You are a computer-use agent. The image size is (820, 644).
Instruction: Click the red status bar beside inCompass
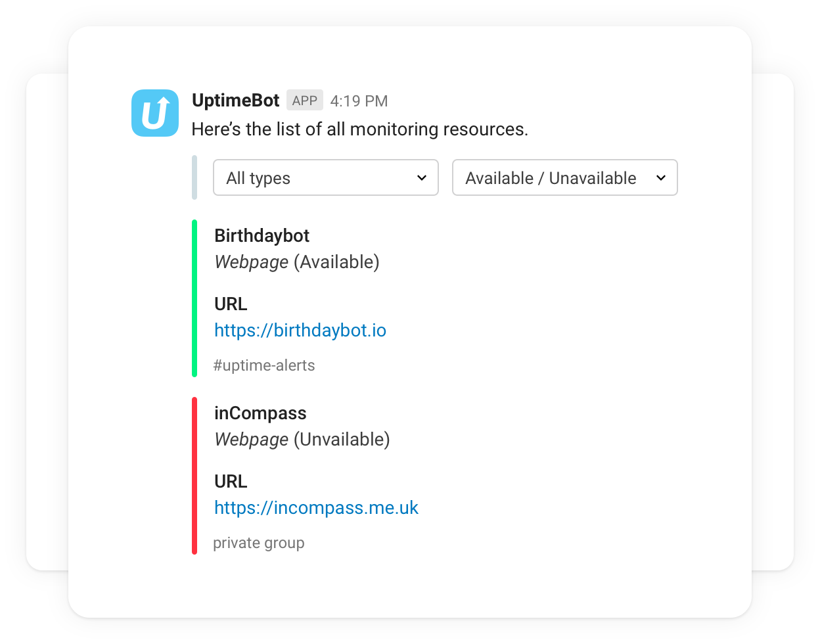194,476
